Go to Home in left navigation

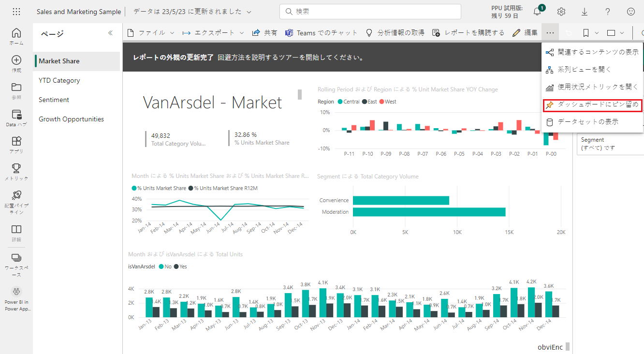16,36
